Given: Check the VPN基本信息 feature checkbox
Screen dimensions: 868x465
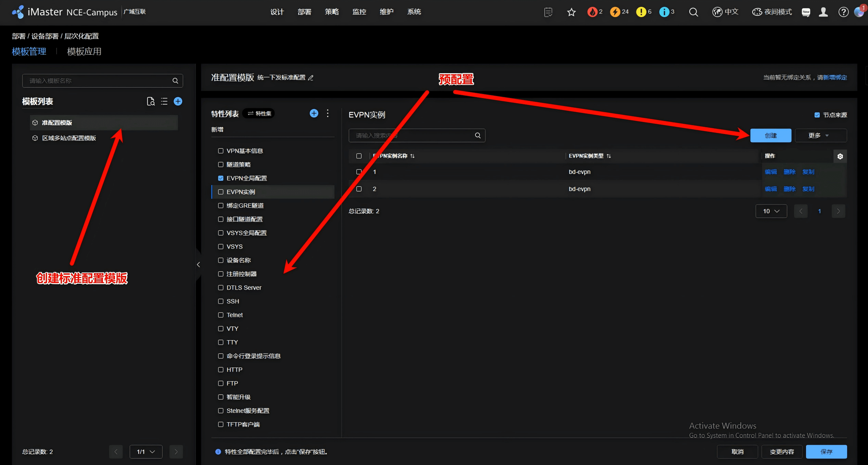Looking at the screenshot, I should tap(221, 151).
